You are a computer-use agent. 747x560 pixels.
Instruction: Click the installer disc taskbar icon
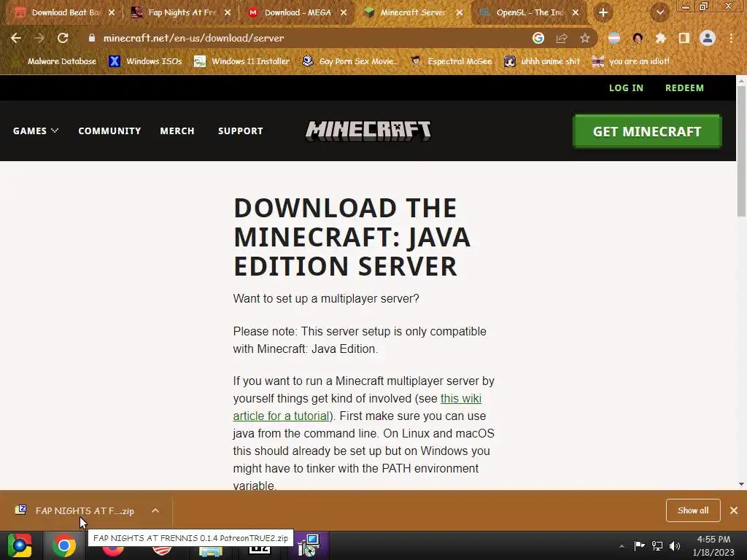coord(309,545)
